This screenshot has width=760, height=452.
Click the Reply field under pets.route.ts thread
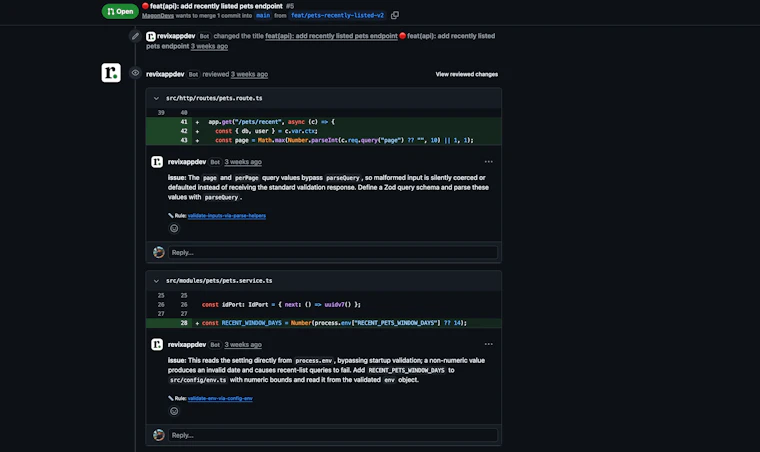[333, 252]
